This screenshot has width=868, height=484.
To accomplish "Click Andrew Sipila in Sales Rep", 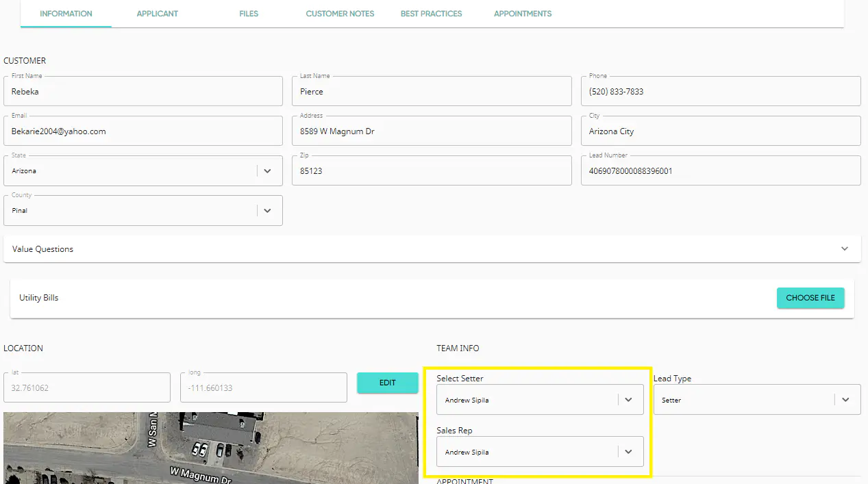I will click(467, 453).
